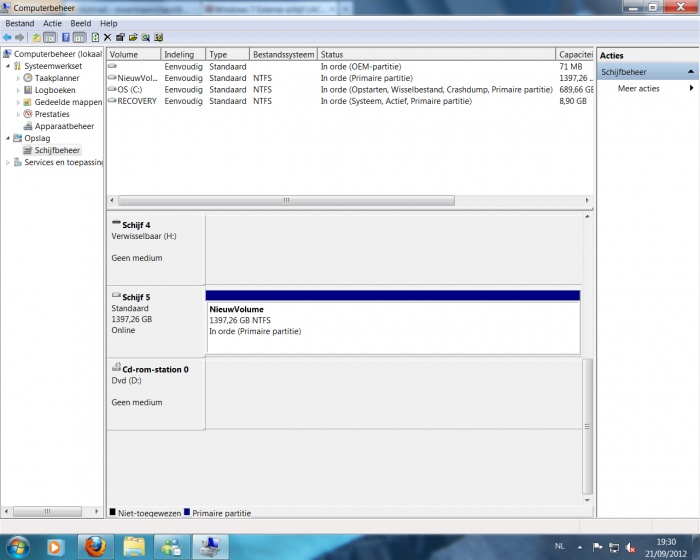Toggle the console tree pane icon

click(x=50, y=38)
